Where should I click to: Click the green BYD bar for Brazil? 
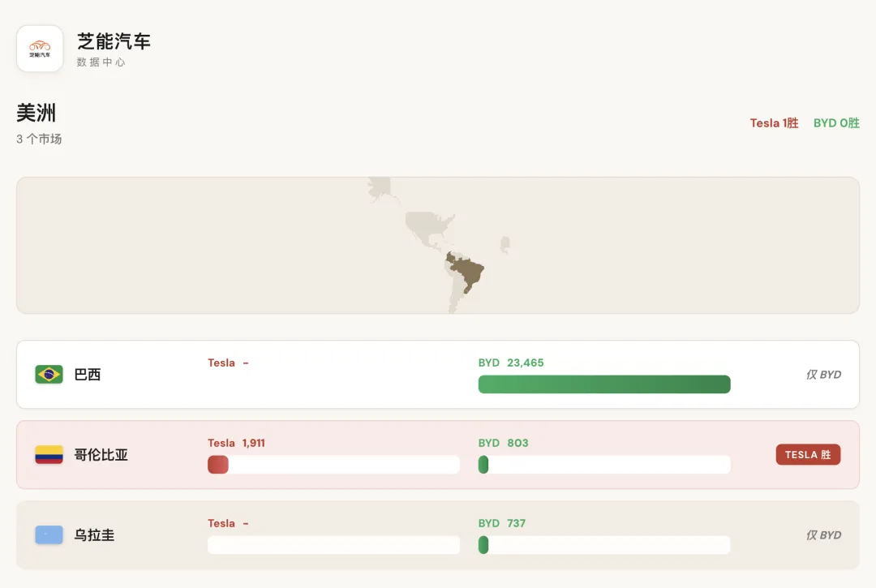[604, 384]
